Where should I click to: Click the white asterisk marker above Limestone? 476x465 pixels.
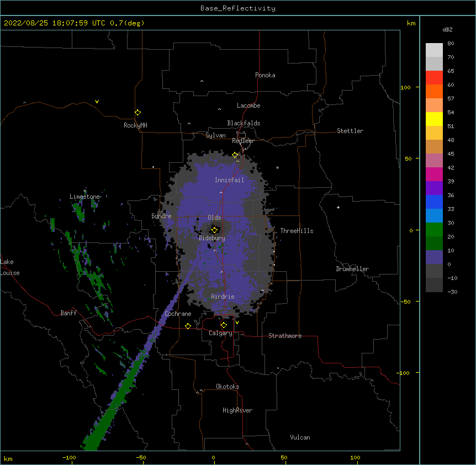click(x=84, y=191)
